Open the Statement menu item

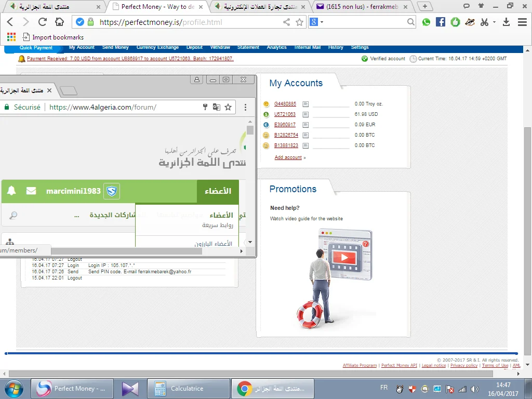[x=248, y=47]
